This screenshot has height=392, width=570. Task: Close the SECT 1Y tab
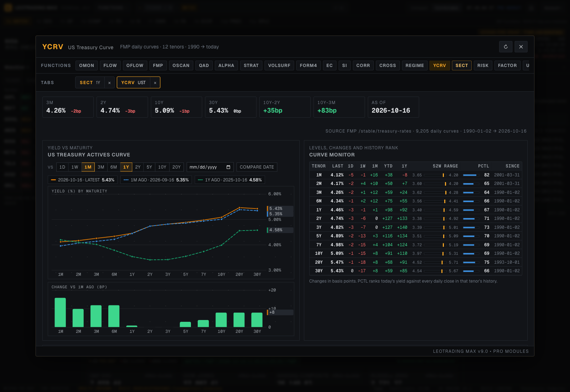109,83
